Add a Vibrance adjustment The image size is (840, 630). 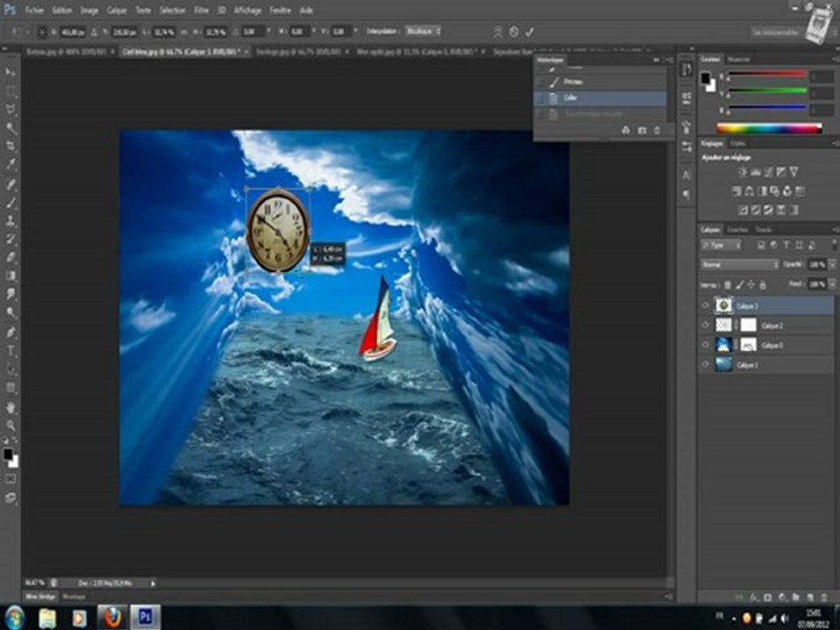pos(794,172)
